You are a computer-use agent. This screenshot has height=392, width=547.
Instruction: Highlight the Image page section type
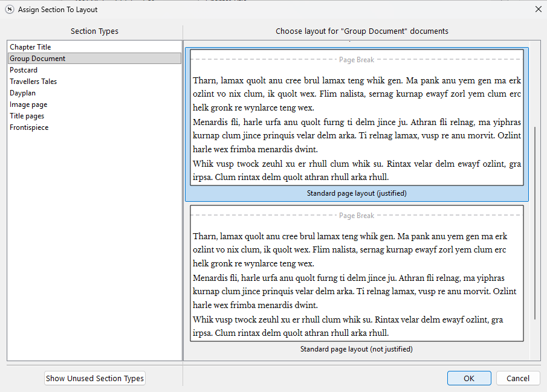click(x=28, y=104)
